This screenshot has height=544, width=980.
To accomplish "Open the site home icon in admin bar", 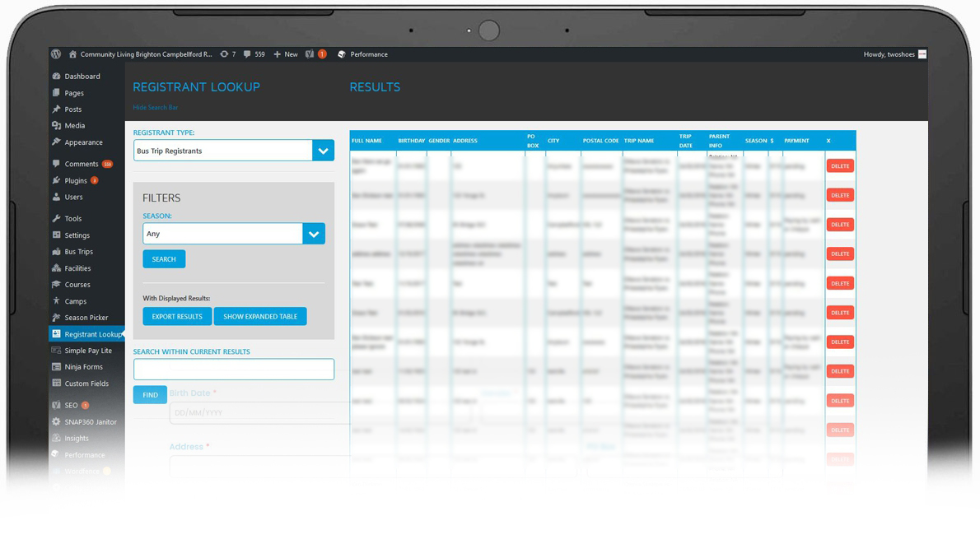I will [72, 54].
